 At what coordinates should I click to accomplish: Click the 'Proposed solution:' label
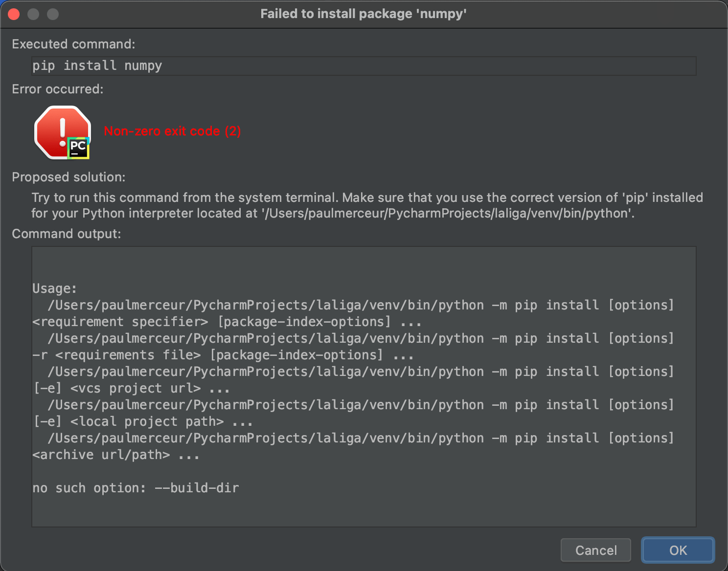pyautogui.click(x=68, y=177)
